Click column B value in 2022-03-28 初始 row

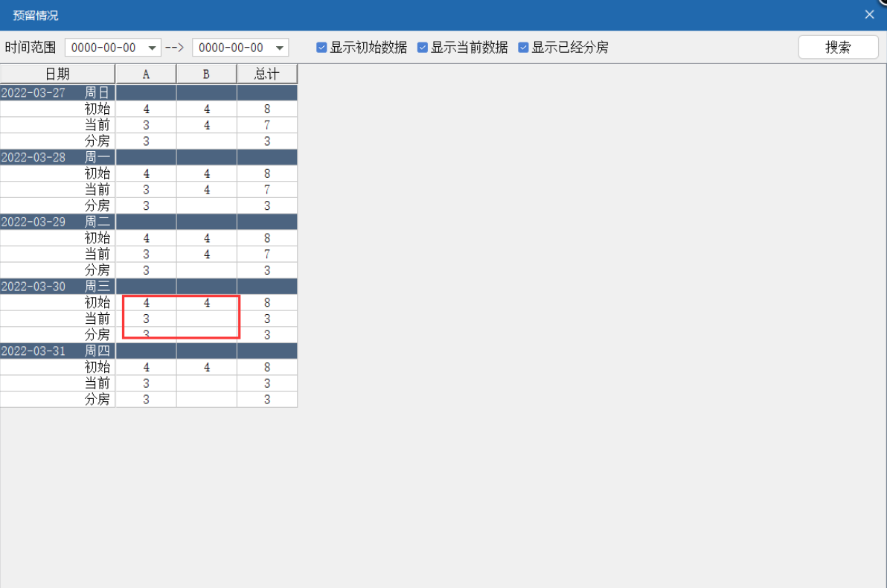point(206,173)
